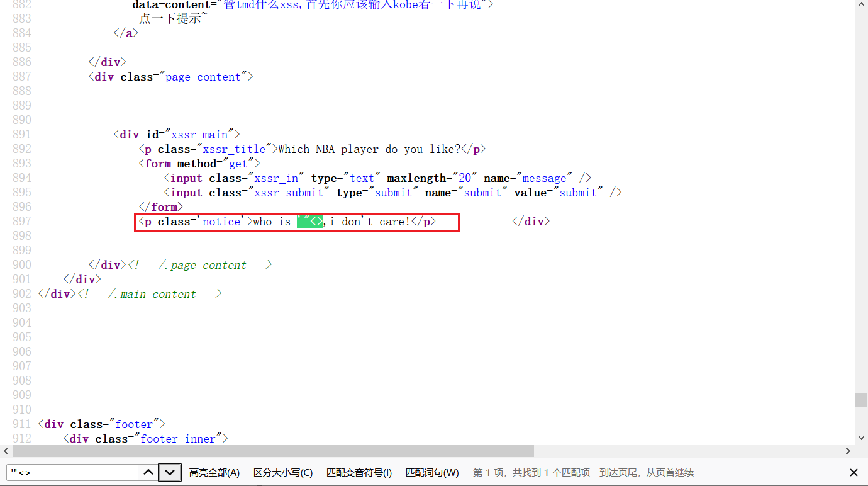868x486 pixels.
Task: Jump to previous match with up arrow
Action: pyautogui.click(x=147, y=472)
